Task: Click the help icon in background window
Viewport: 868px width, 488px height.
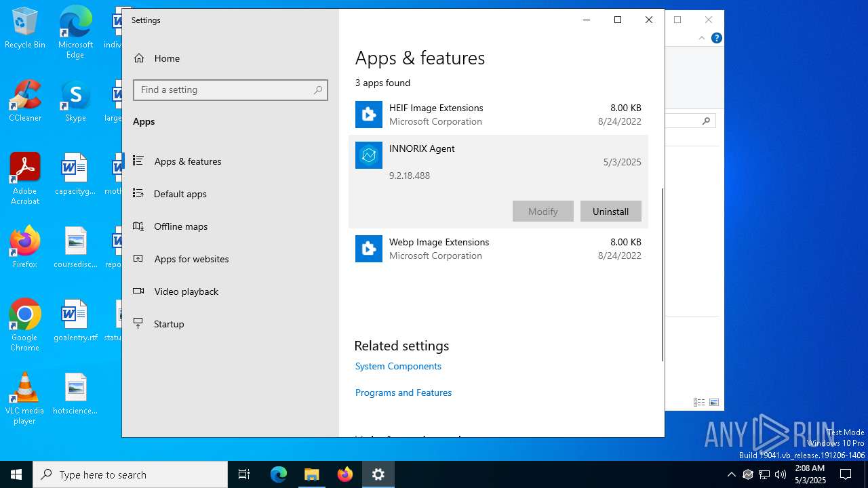Action: (716, 38)
